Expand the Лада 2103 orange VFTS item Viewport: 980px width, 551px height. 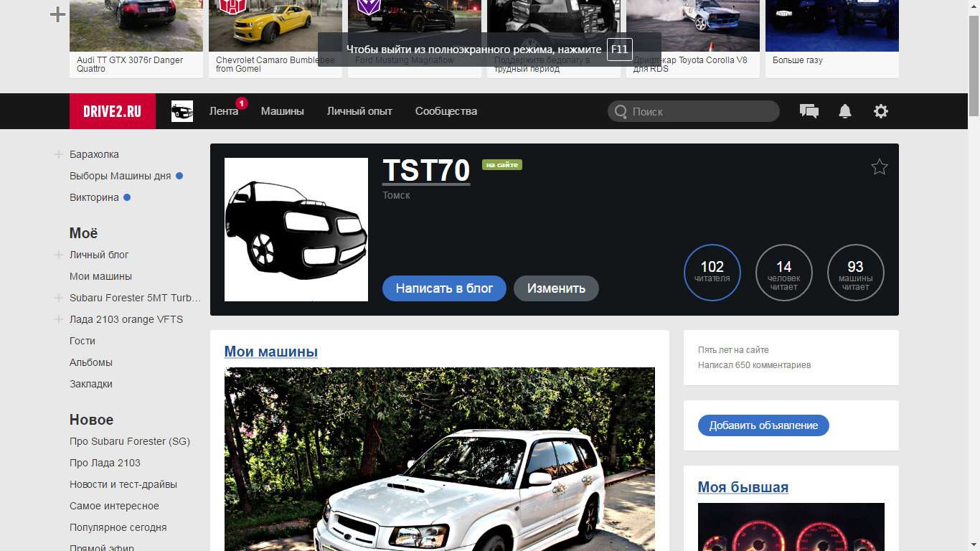coord(59,319)
